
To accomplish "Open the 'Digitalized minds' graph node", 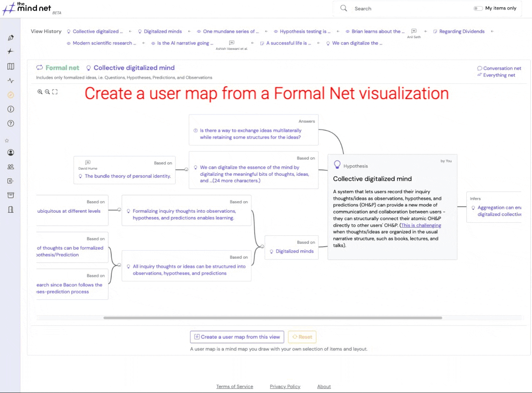I will pos(295,251).
